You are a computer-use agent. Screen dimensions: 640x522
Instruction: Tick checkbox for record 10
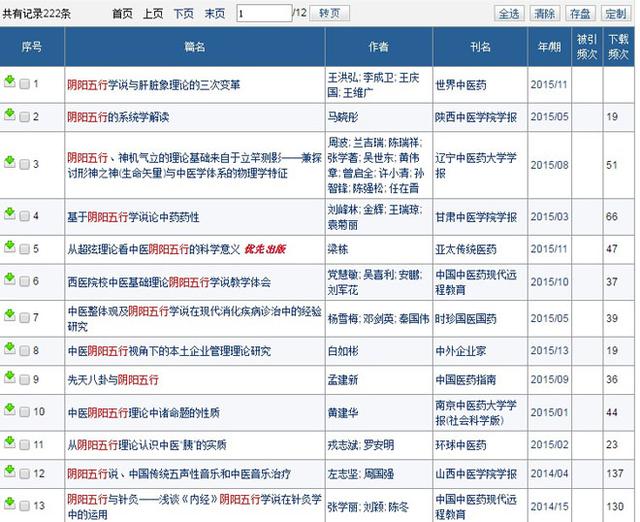[24, 412]
